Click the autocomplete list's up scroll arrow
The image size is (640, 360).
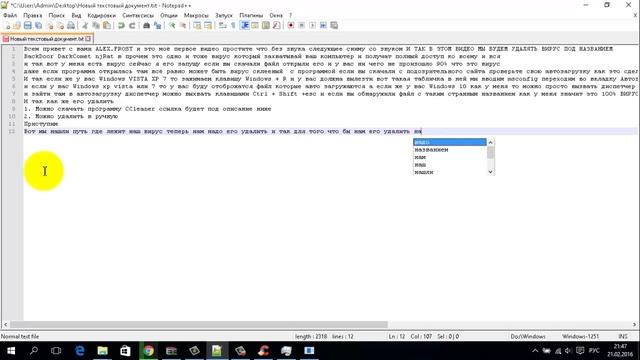pos(491,142)
